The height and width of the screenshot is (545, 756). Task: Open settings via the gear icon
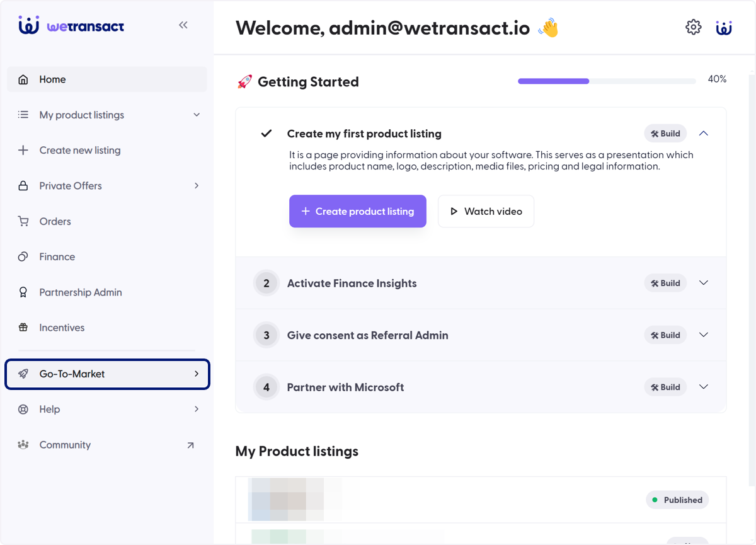pos(693,27)
